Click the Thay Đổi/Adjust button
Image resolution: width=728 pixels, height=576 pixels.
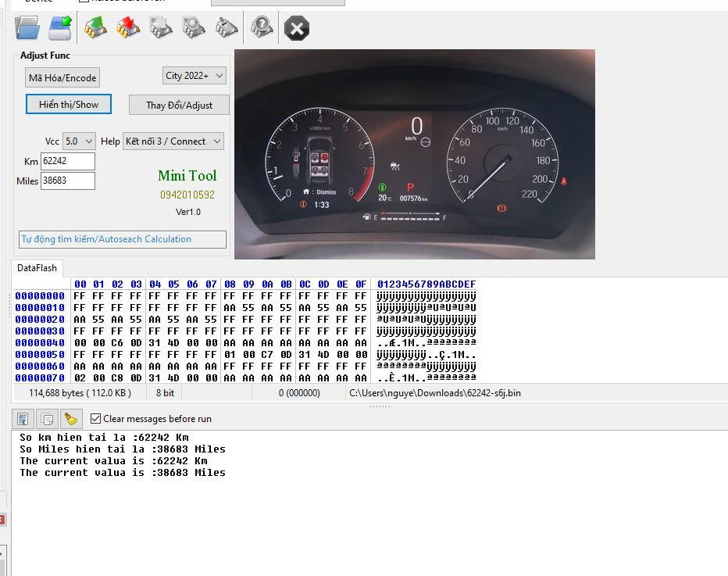[179, 106]
